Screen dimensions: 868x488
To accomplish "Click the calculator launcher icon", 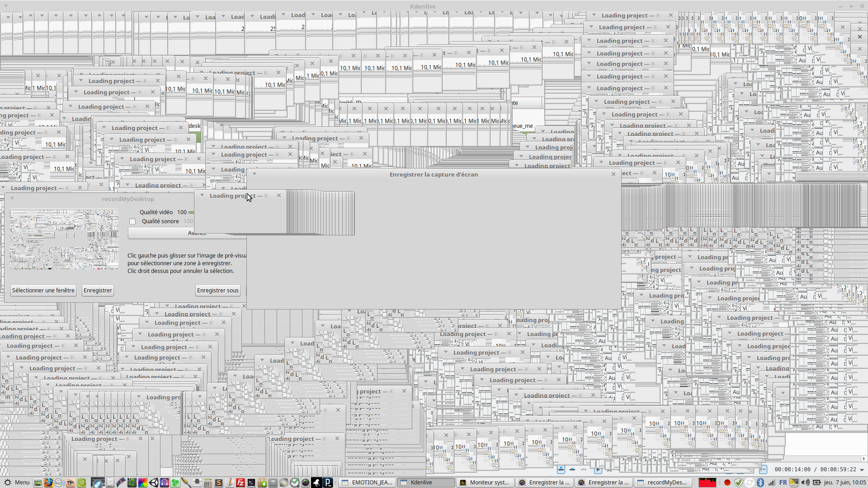I will (x=208, y=483).
